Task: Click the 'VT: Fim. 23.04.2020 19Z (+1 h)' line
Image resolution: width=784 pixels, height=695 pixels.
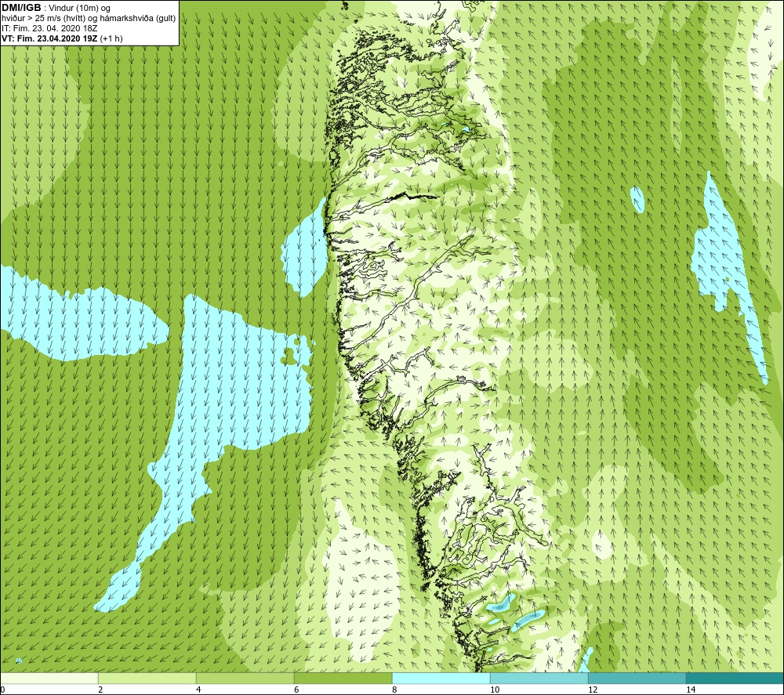Action: pyautogui.click(x=62, y=38)
